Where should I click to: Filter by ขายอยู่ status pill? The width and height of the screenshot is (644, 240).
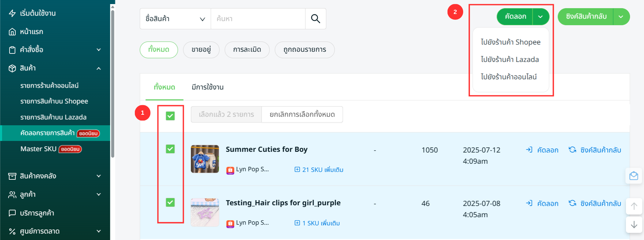click(x=201, y=50)
